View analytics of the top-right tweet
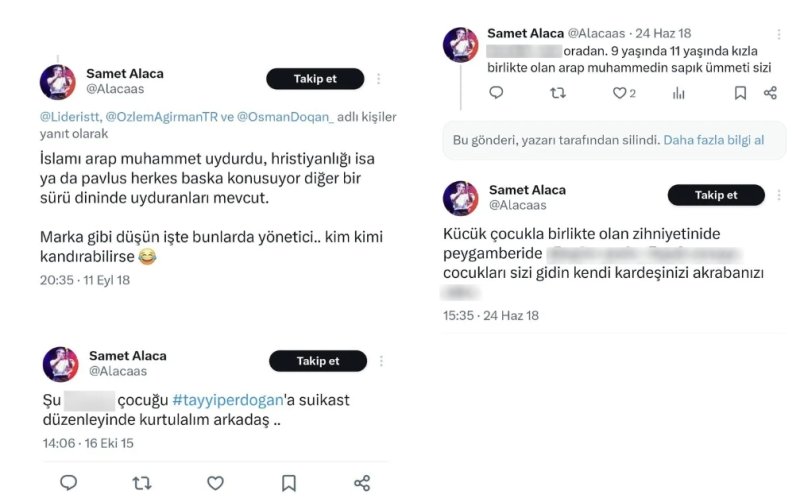Image resolution: width=800 pixels, height=502 pixels. click(679, 93)
